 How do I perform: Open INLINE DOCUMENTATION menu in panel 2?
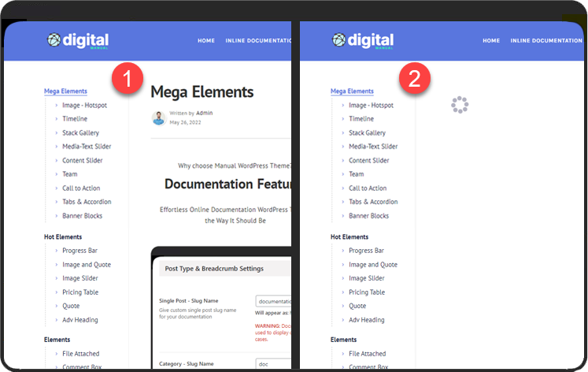click(545, 40)
